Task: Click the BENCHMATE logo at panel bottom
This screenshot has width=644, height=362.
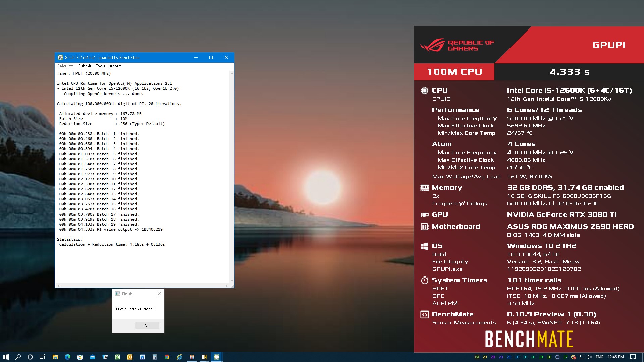Action: [529, 339]
